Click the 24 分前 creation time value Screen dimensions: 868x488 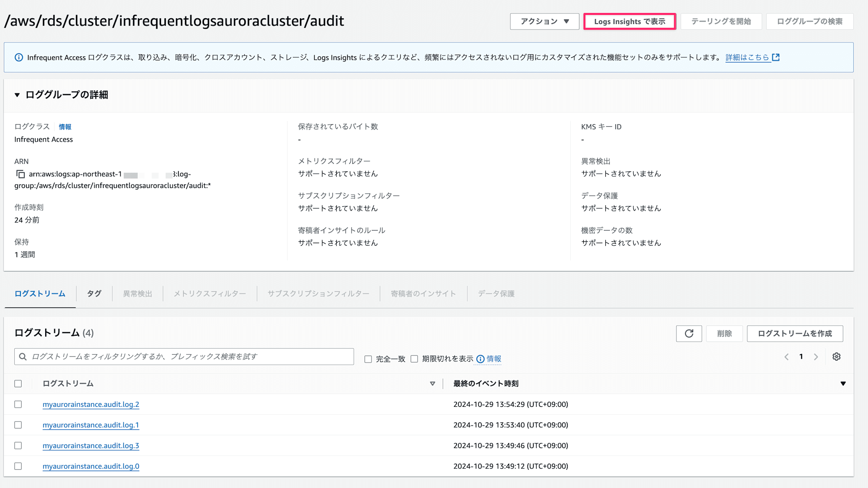(x=27, y=220)
